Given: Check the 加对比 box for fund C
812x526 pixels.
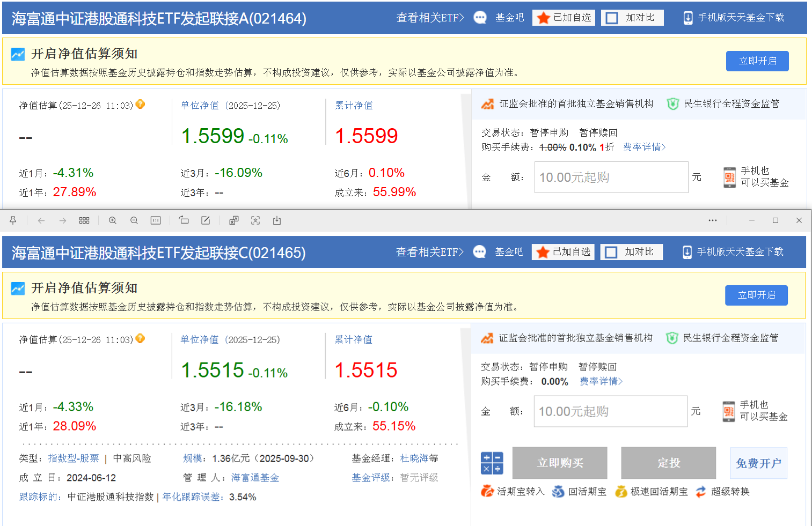Looking at the screenshot, I should point(611,252).
